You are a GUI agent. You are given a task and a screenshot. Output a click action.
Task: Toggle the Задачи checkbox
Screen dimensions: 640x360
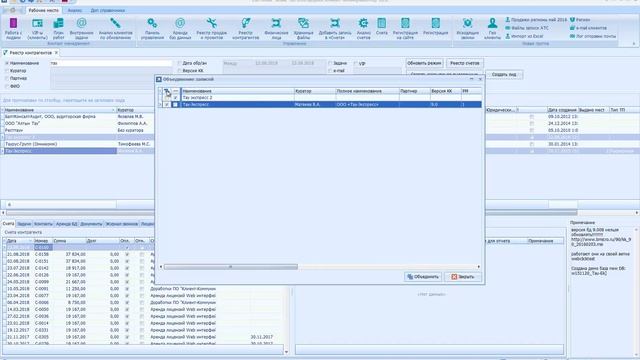[x=330, y=63]
